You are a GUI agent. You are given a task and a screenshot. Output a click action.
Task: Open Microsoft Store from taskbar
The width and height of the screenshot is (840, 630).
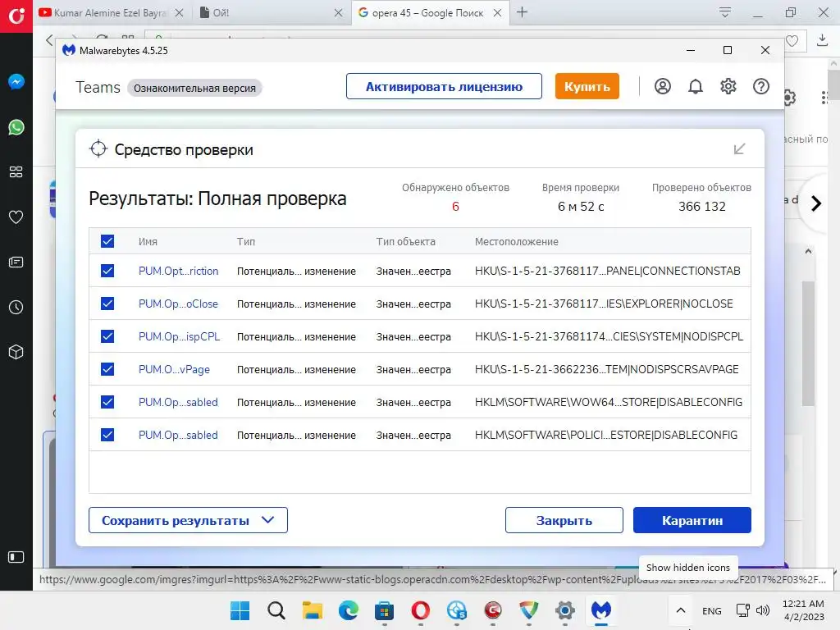384,610
